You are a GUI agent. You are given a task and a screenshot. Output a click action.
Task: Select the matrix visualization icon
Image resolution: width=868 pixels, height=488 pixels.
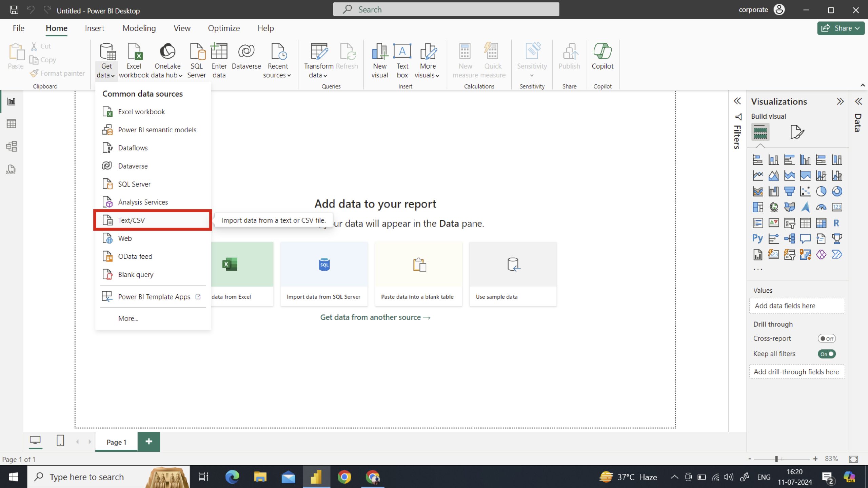click(x=821, y=223)
